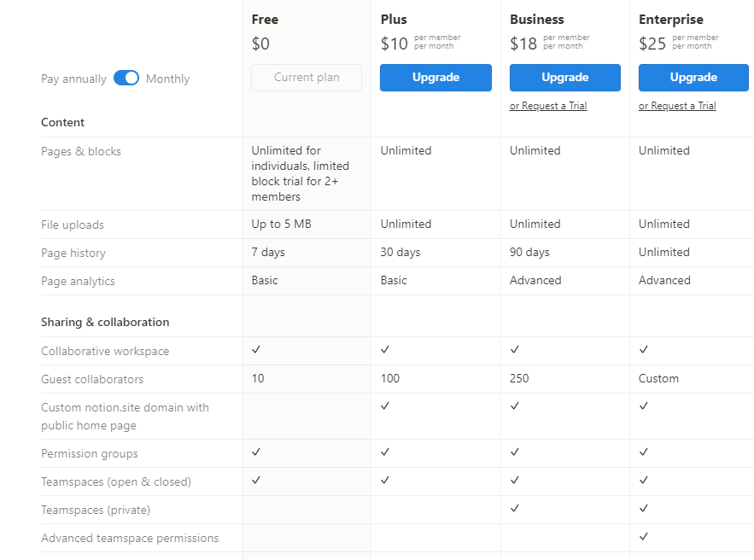Upgrade to the Business plan
Screen dimensions: 754x560
click(x=564, y=78)
